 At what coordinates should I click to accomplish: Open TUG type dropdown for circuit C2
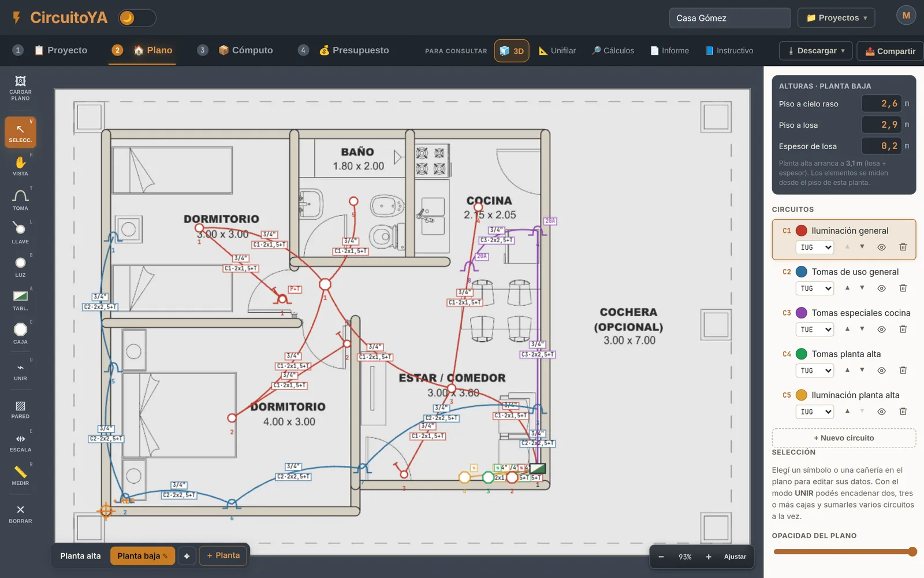(814, 288)
